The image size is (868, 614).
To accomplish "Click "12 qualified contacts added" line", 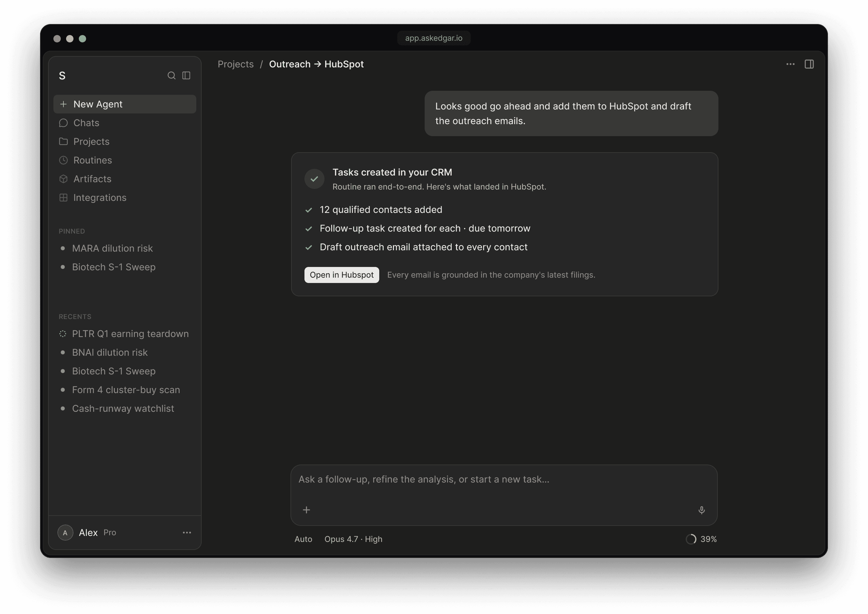I will click(x=381, y=210).
